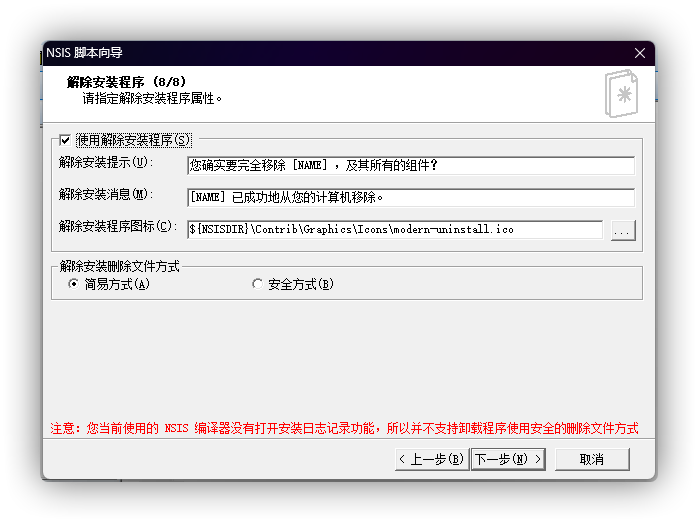The image size is (698, 522).
Task: Select the 简易方式(A) radio button
Action: [x=73, y=284]
